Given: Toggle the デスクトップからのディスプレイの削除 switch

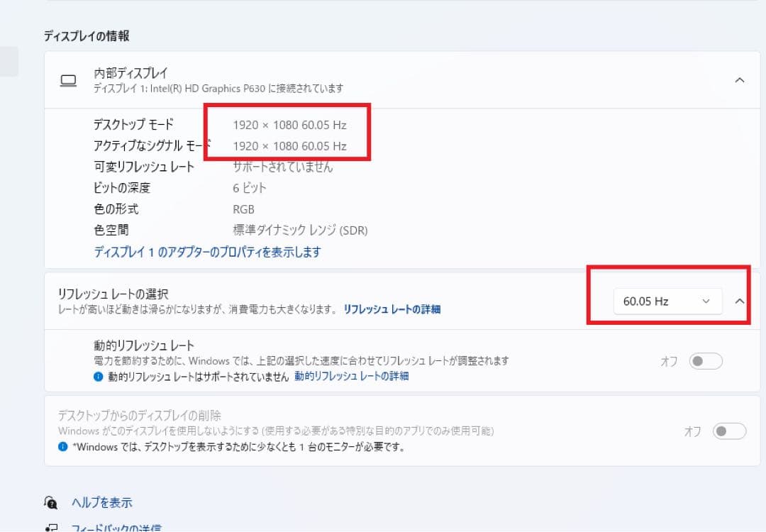Looking at the screenshot, I should (x=731, y=431).
